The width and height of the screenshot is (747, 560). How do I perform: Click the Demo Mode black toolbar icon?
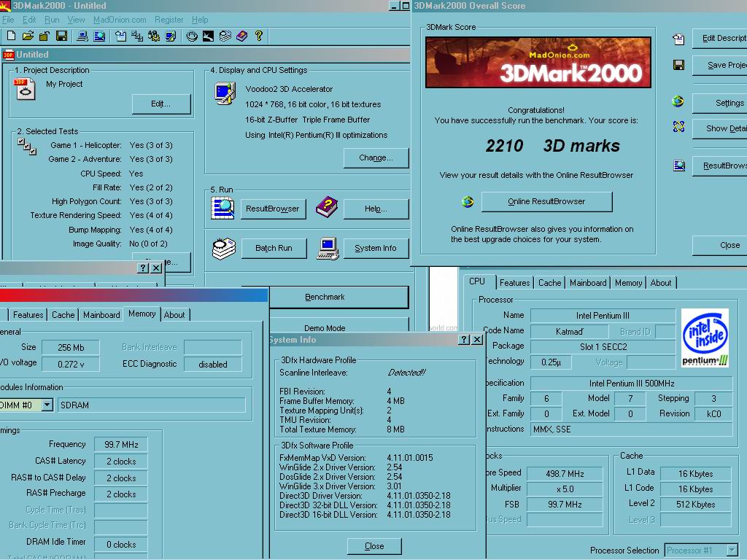pyautogui.click(x=208, y=36)
